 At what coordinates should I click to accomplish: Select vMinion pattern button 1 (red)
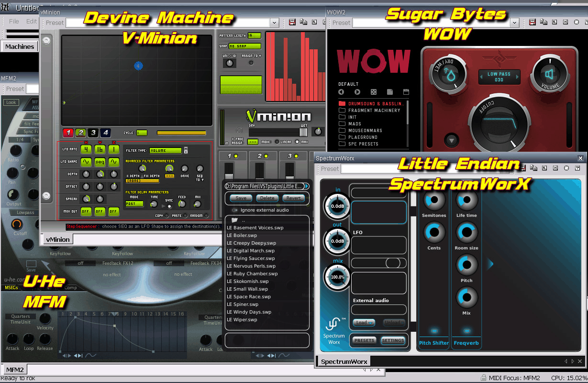tap(68, 133)
